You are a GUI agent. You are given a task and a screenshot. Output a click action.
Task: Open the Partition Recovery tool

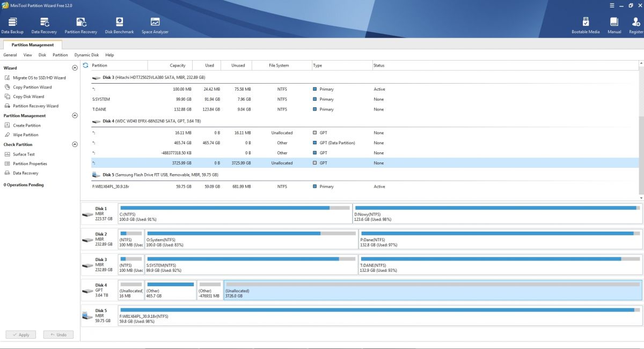(x=81, y=25)
